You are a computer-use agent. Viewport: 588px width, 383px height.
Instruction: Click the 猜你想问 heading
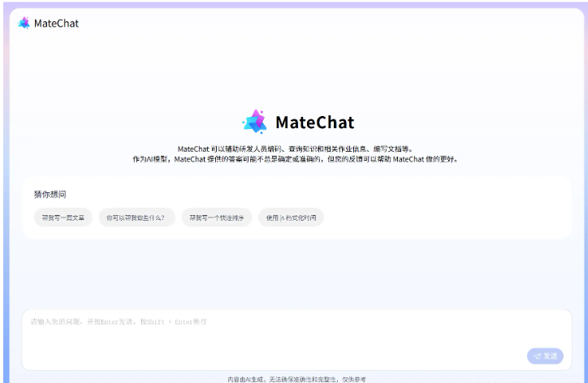point(50,194)
